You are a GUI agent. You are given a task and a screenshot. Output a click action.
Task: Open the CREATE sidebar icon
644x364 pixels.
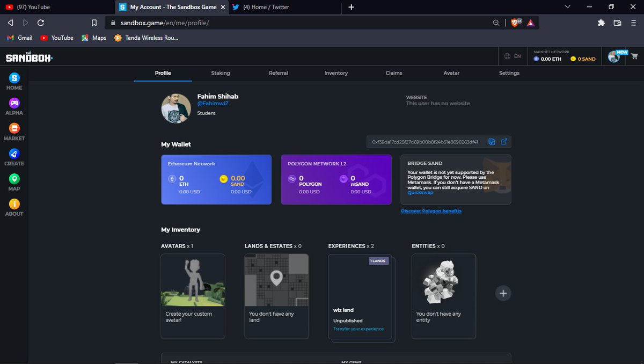coord(14,153)
